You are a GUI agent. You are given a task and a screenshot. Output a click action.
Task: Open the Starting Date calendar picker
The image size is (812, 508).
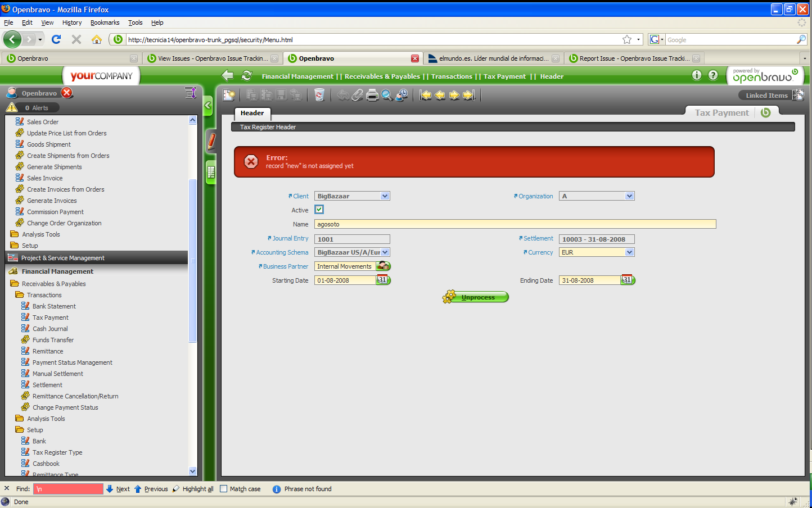pos(383,280)
